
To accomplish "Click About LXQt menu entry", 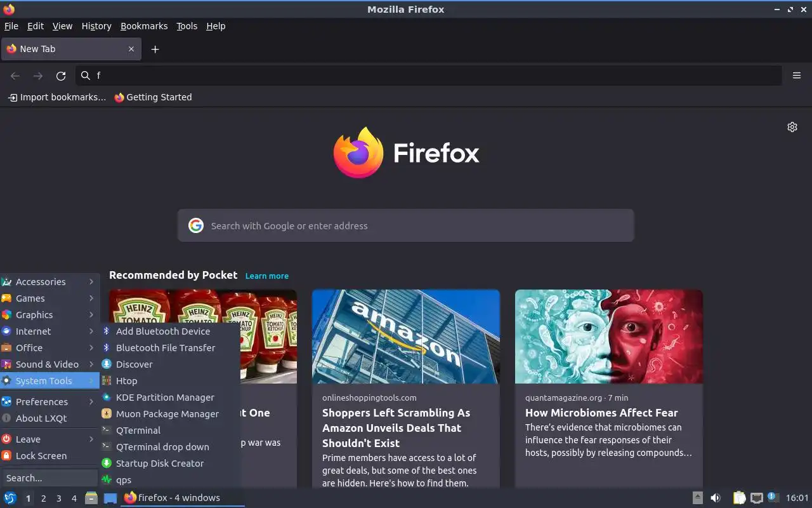I will point(49,418).
